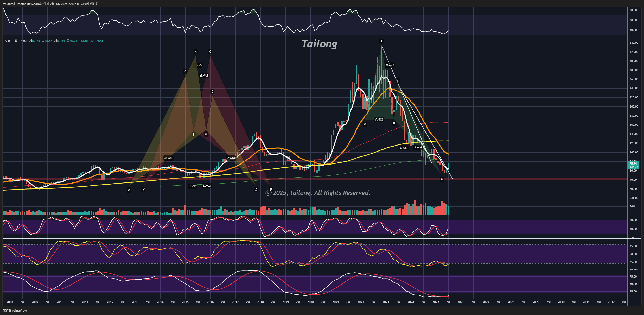This screenshot has width=644, height=315.
Task: Click the current price tag 75.74 on axis
Action: (x=633, y=164)
